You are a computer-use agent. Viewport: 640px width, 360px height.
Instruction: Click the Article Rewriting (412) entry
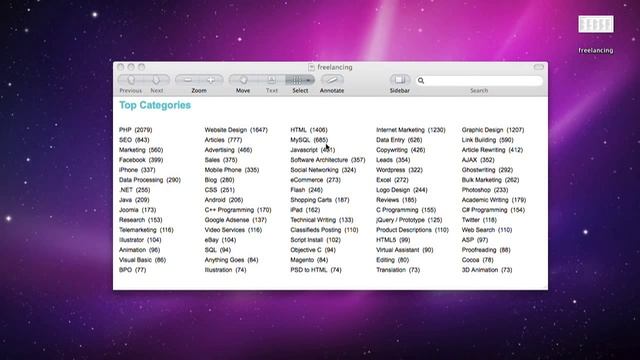(492, 150)
